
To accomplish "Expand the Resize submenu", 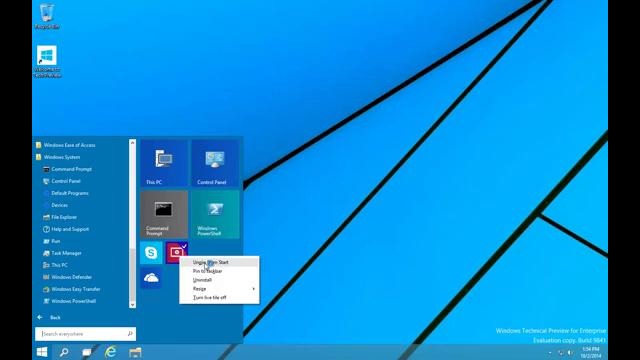I will [x=219, y=289].
